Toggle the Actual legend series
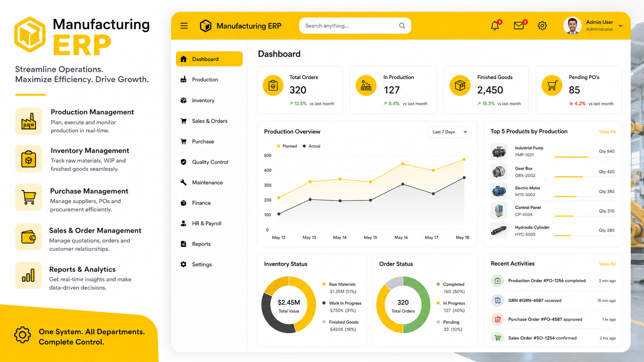This screenshot has width=644, height=362. 312,146
